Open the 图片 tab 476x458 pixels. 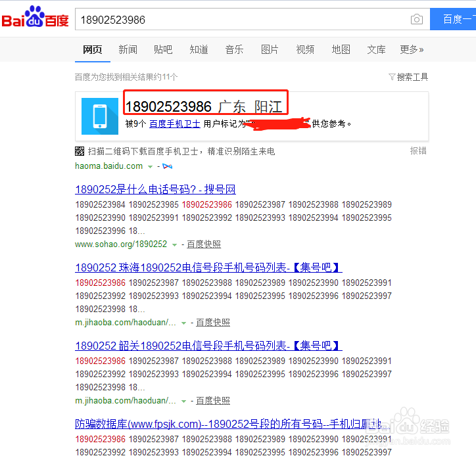270,49
